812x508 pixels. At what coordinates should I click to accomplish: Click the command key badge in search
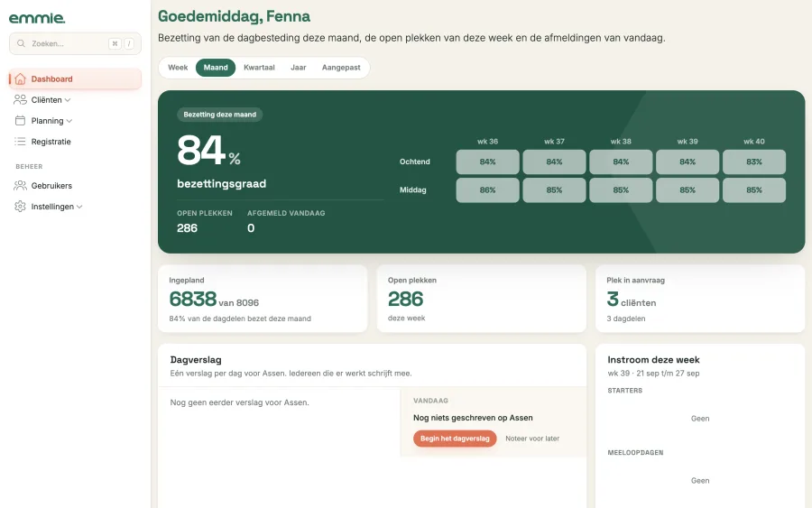tap(115, 43)
